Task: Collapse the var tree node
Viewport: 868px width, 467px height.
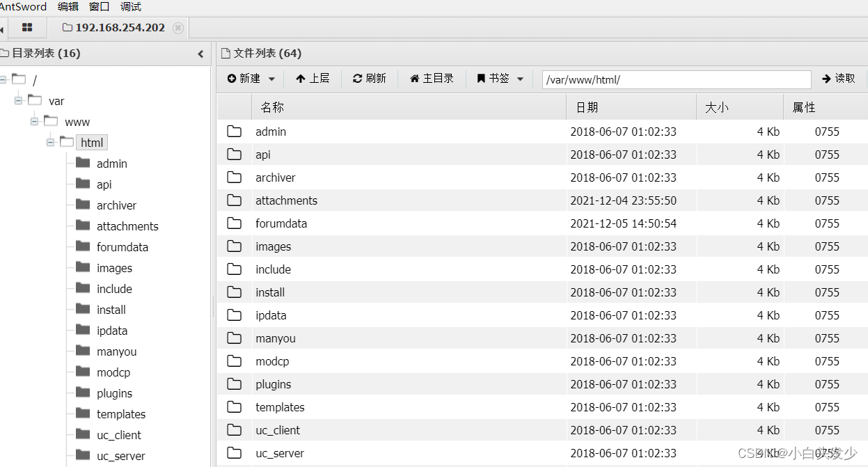Action: (18, 100)
